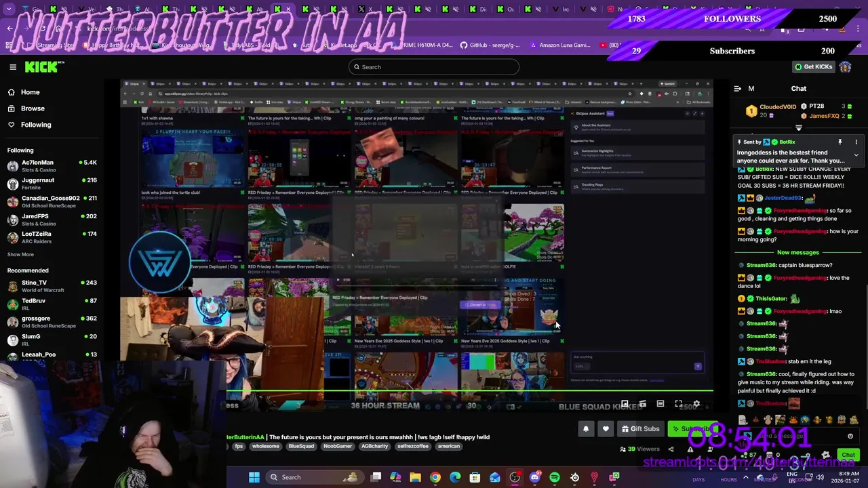Image resolution: width=868 pixels, height=488 pixels.
Task: Open the Juggernaut followed channel
Action: tap(53, 184)
